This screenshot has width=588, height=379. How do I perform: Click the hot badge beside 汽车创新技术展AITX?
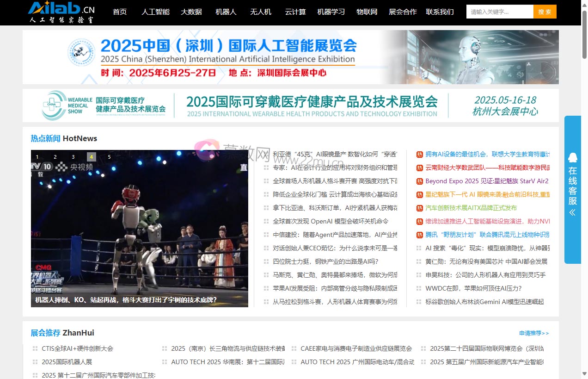[419, 208]
